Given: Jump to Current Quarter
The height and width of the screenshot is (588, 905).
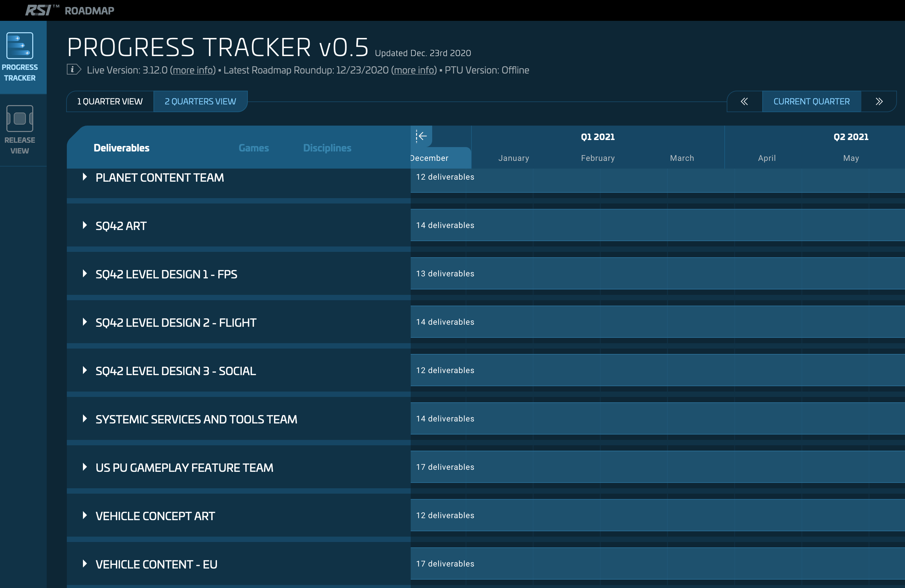Looking at the screenshot, I should [811, 101].
